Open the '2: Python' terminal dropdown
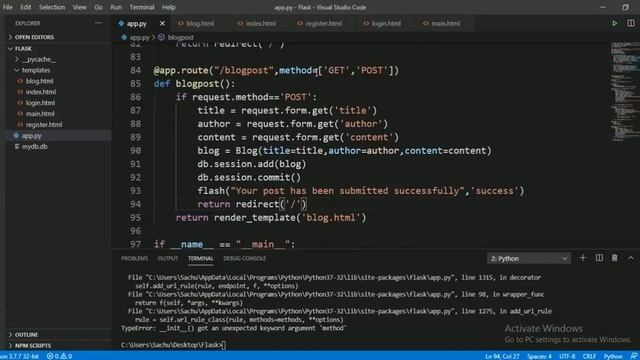 [x=529, y=258]
